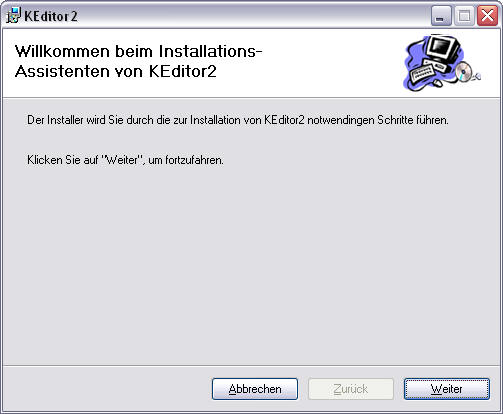Click the KEditor 2 title bar text

click(x=51, y=16)
